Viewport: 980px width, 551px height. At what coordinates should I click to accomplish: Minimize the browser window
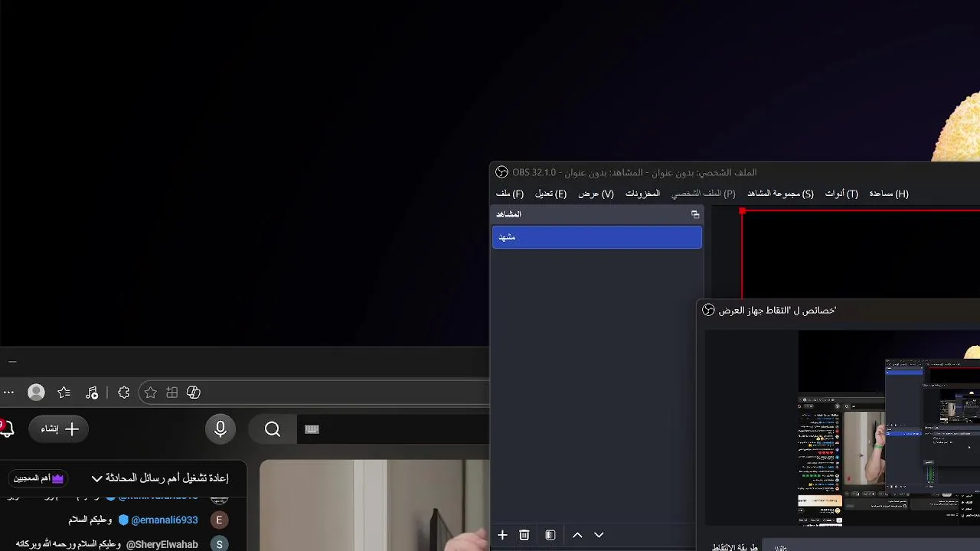click(11, 361)
